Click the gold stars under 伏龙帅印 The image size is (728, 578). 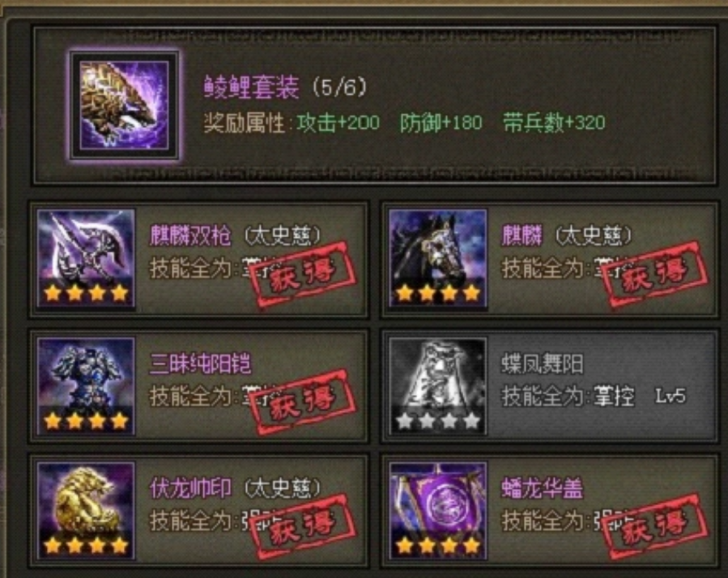pos(87,546)
